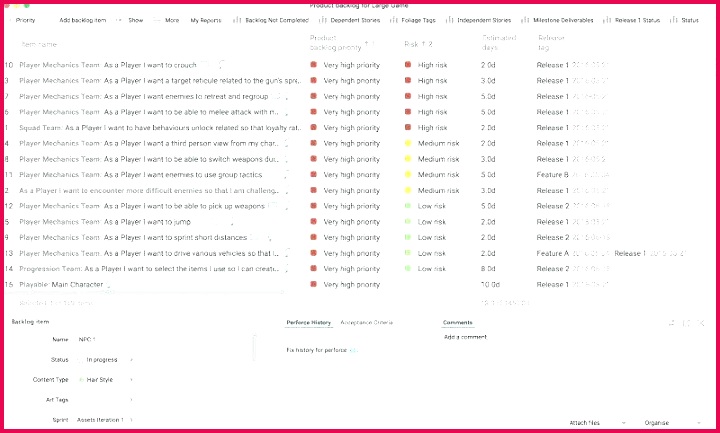Screen dimensions: 720x433
Task: Select the Perforce History tab
Action: coord(309,323)
